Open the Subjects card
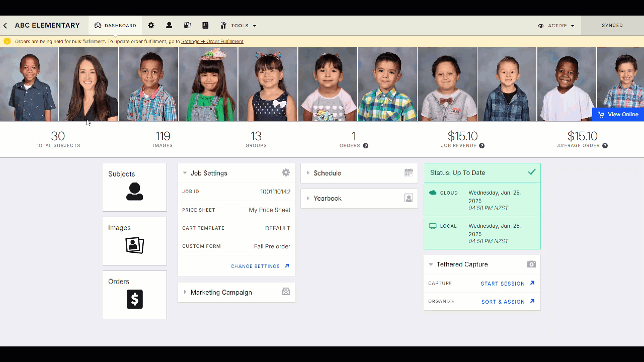Screen dimensions: 644x362 point(134,187)
